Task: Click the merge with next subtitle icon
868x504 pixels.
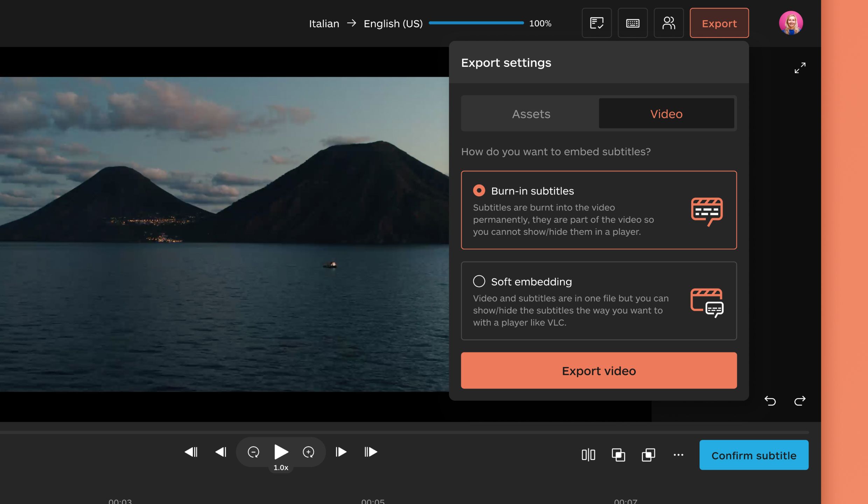Action: [648, 455]
